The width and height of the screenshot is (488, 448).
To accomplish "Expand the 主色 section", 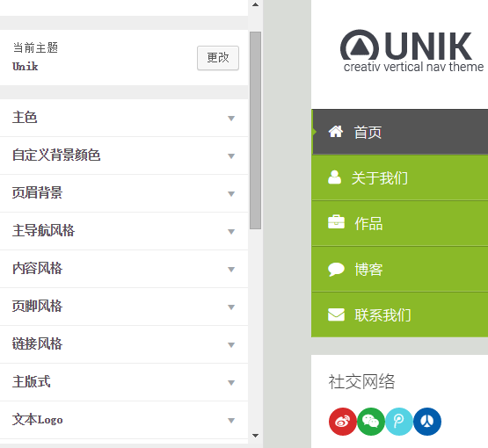I will (124, 118).
